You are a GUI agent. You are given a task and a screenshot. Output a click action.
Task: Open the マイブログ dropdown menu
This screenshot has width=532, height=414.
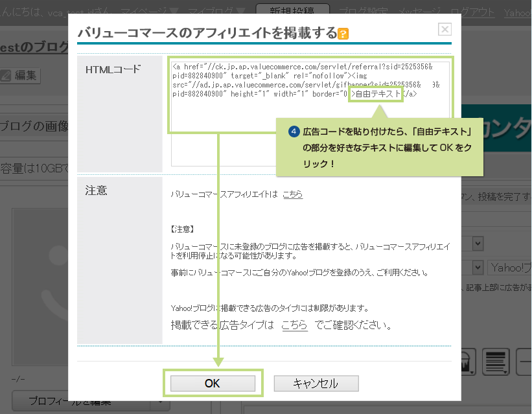tap(216, 11)
